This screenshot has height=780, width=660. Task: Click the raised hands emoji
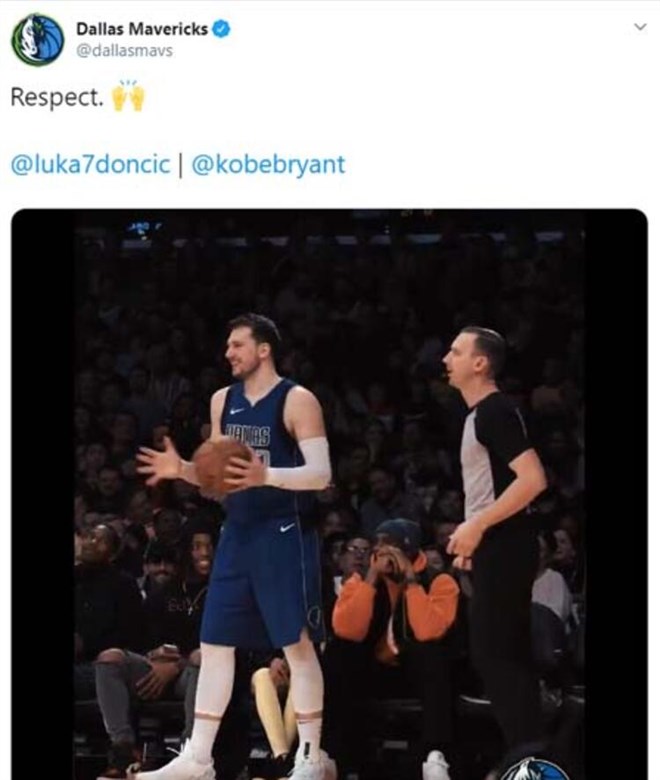point(128,96)
